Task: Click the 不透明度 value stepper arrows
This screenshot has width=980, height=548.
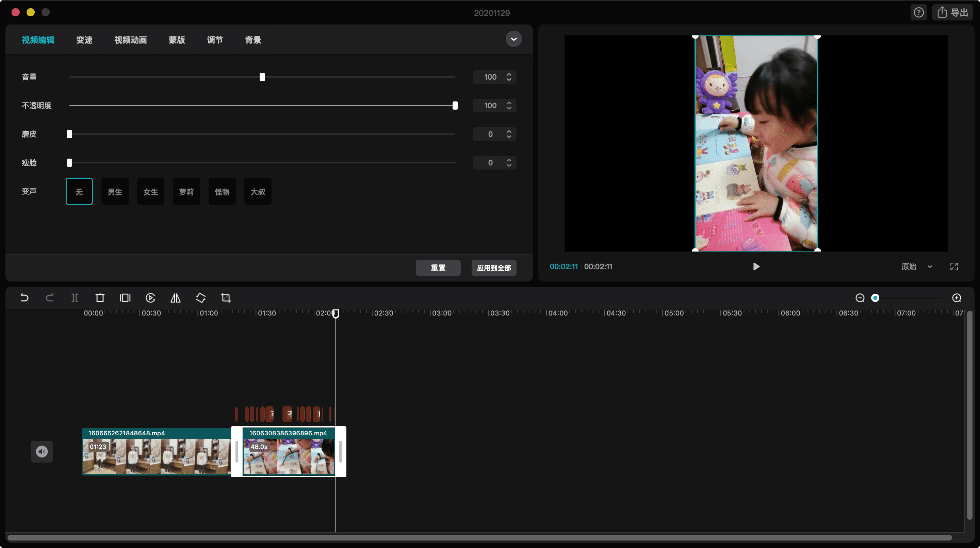Action: click(x=509, y=106)
